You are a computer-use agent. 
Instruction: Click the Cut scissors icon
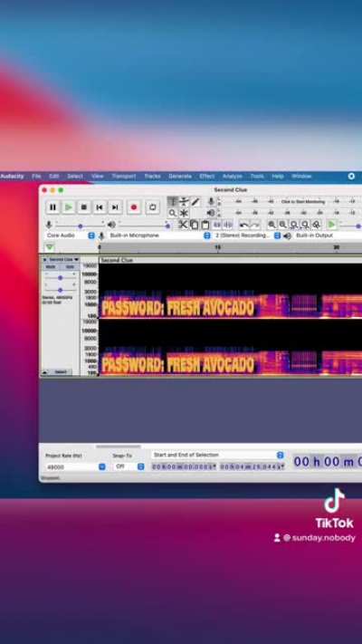[x=183, y=225]
